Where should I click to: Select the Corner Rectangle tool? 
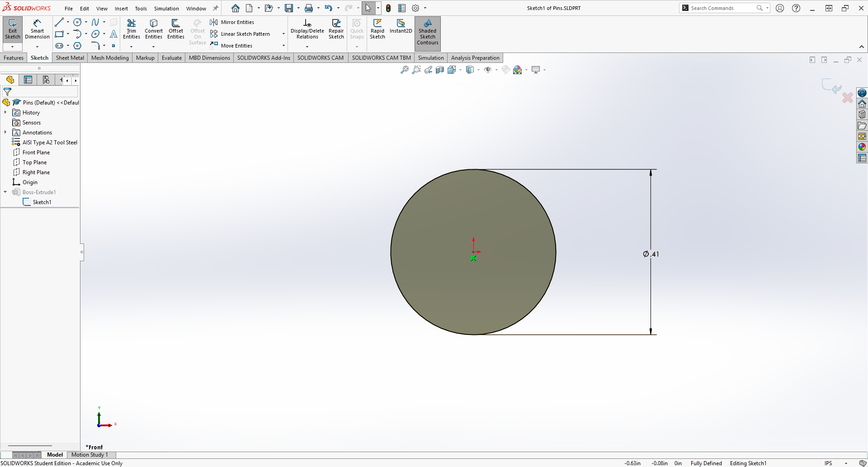pos(59,34)
